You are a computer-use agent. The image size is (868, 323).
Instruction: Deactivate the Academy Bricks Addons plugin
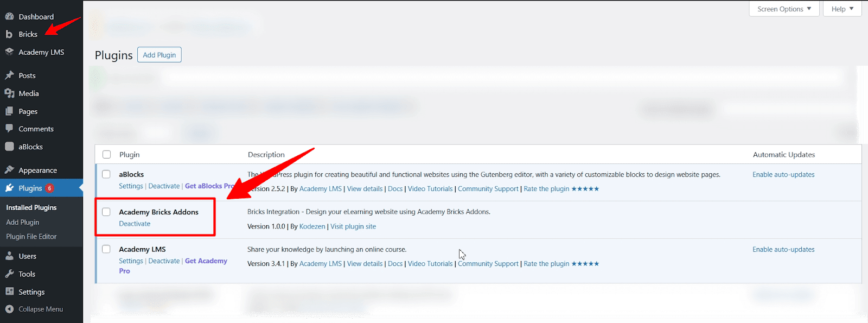click(x=135, y=224)
